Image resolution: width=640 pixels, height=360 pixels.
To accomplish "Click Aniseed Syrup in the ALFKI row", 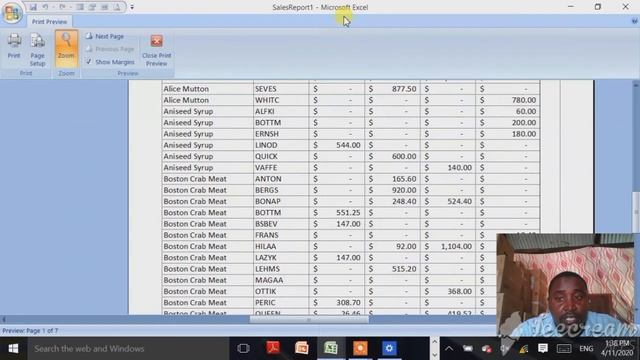I will coord(188,111).
